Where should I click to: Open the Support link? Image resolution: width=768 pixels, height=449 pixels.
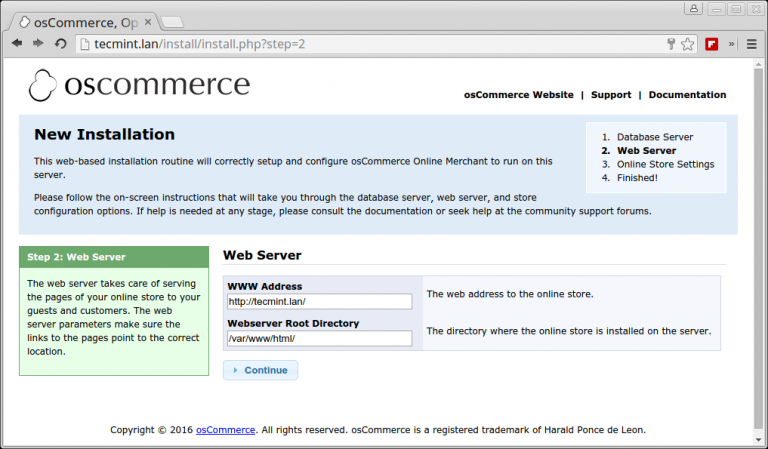pos(610,95)
